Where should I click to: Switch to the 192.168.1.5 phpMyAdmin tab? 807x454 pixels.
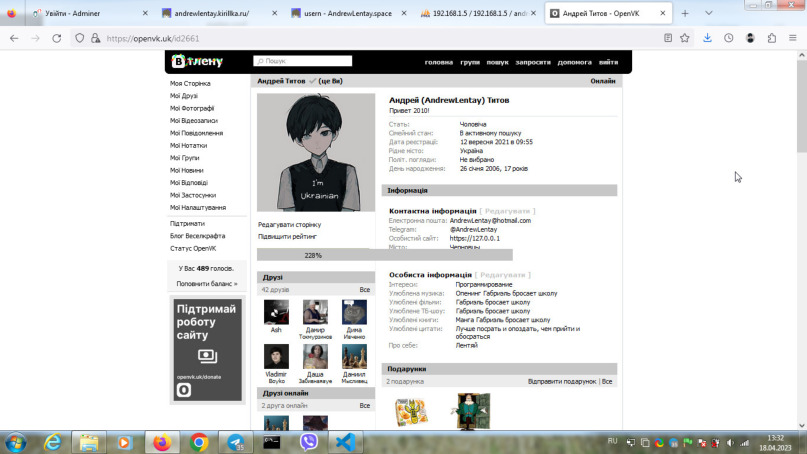click(x=479, y=13)
